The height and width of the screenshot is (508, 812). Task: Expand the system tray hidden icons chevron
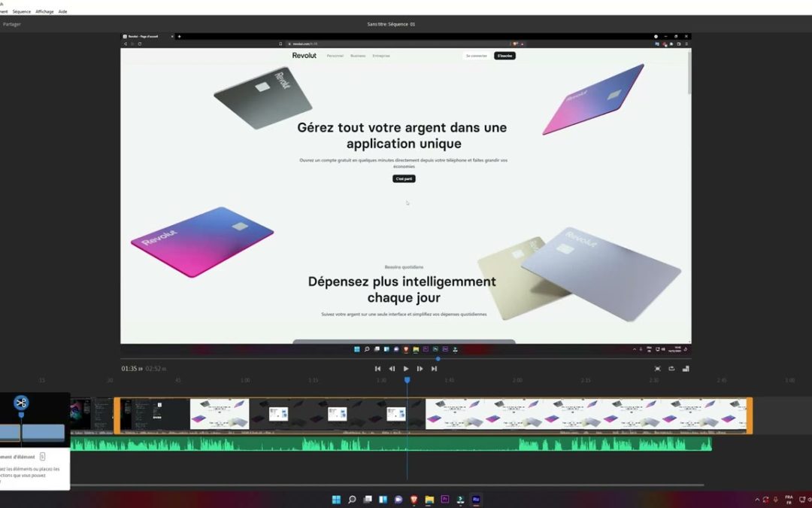point(757,500)
